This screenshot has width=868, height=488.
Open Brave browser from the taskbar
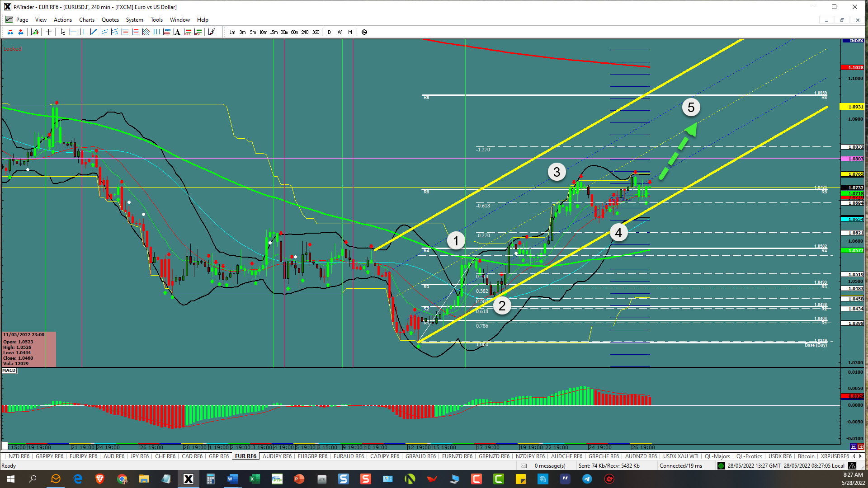point(100,479)
